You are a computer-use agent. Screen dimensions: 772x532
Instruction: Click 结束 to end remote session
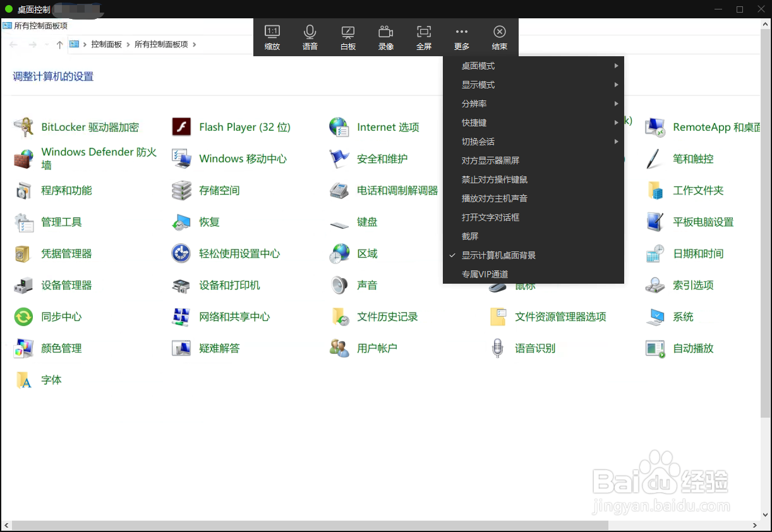[x=500, y=32]
